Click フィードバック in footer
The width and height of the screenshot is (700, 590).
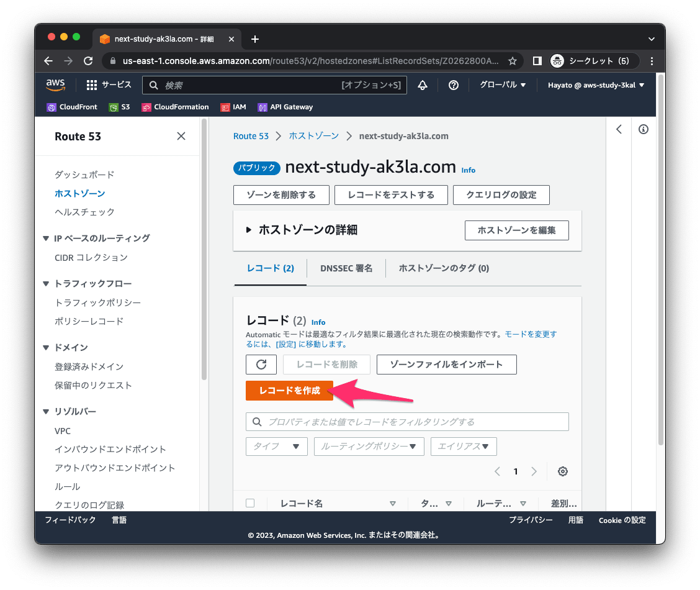[70, 520]
